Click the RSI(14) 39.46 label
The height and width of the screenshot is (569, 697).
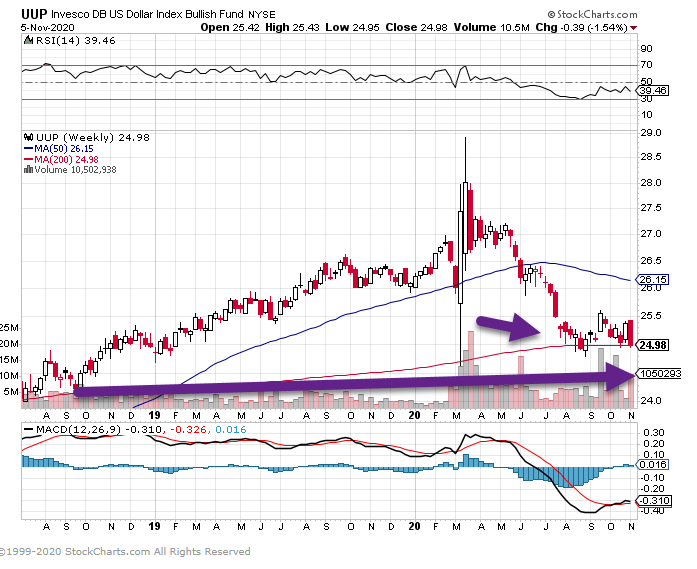[x=76, y=41]
